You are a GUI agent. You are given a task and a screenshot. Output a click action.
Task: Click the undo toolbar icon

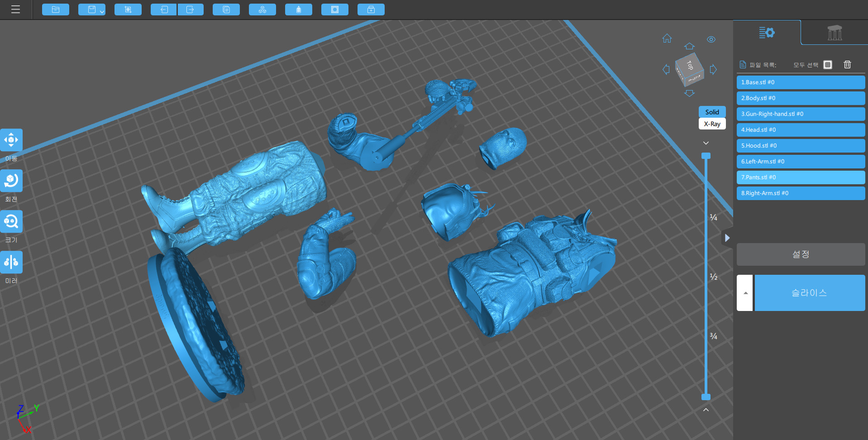(x=164, y=10)
